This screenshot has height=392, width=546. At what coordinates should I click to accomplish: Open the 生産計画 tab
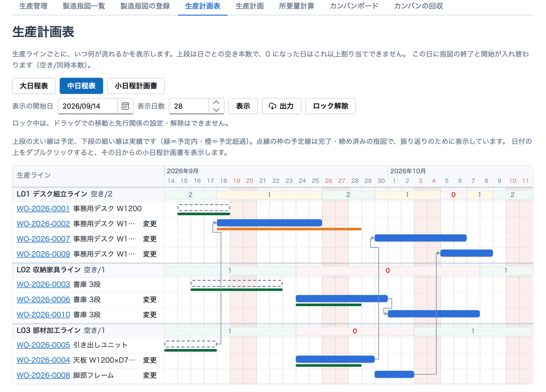[250, 6]
